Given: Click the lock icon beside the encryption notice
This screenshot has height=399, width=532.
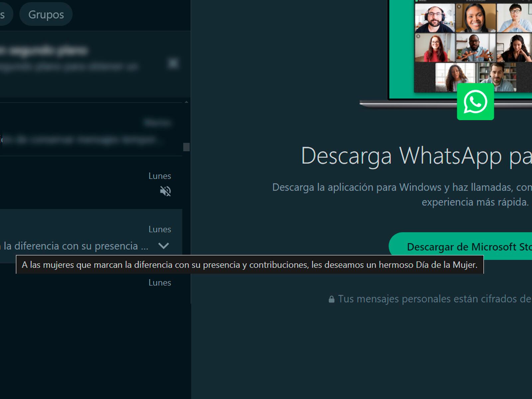Looking at the screenshot, I should point(331,299).
